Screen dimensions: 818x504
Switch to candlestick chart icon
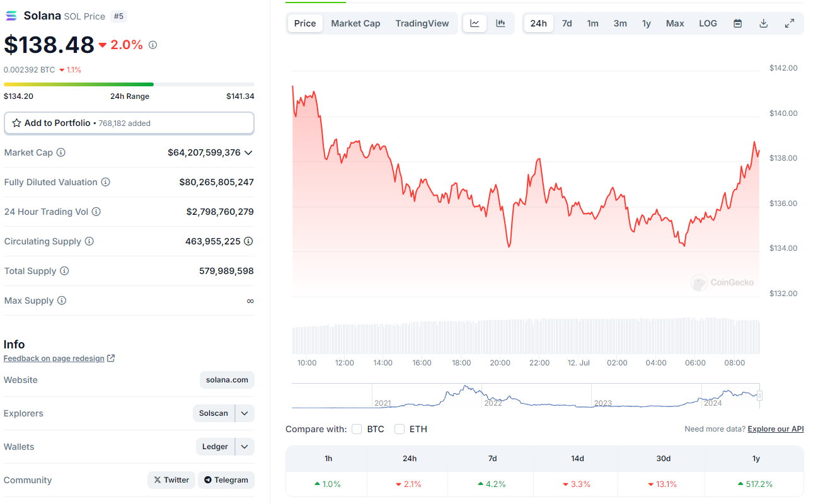[501, 23]
